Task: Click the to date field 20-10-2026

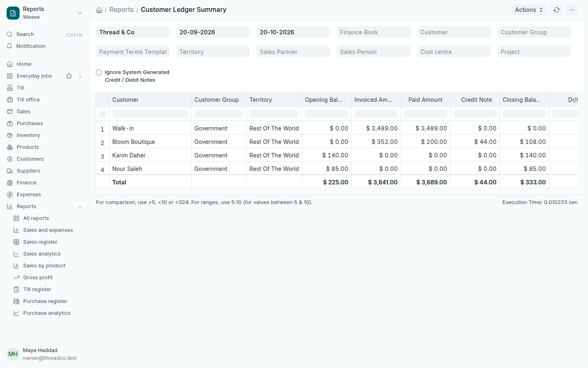Action: coord(293,32)
